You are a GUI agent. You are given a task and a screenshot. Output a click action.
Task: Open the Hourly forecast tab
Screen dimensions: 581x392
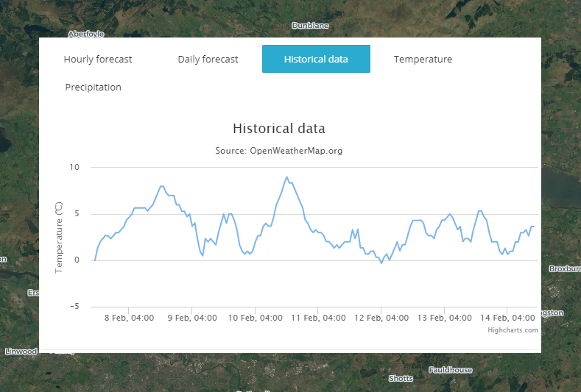point(98,59)
